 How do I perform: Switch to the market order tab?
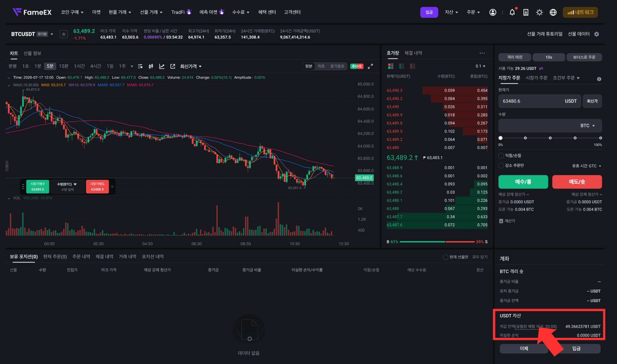[x=536, y=78]
